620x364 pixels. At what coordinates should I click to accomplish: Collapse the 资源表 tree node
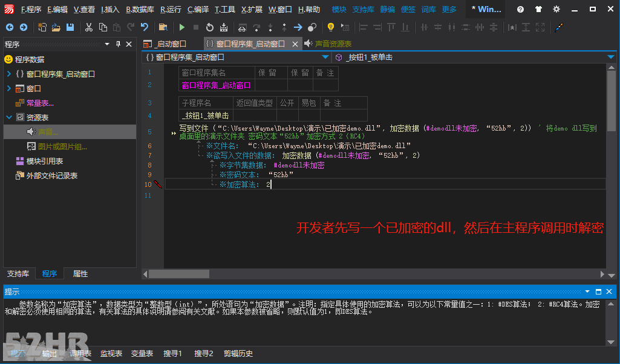[x=9, y=117]
